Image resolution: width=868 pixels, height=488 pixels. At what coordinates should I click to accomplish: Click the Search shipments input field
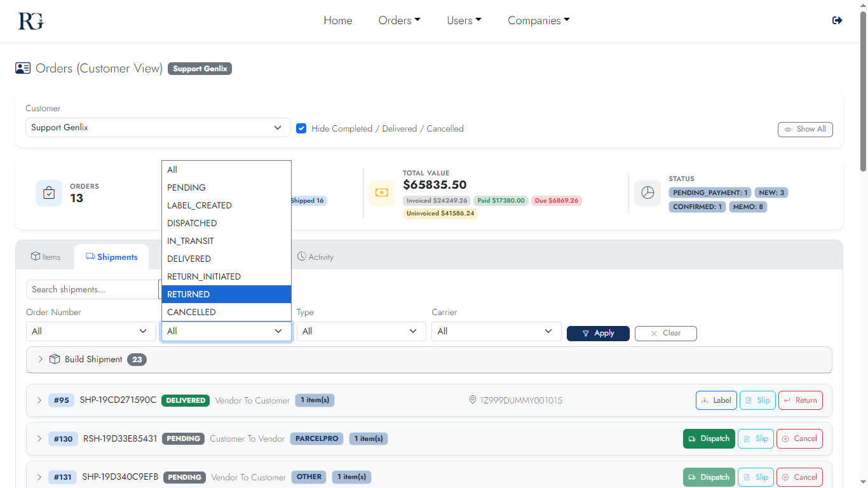click(x=92, y=289)
